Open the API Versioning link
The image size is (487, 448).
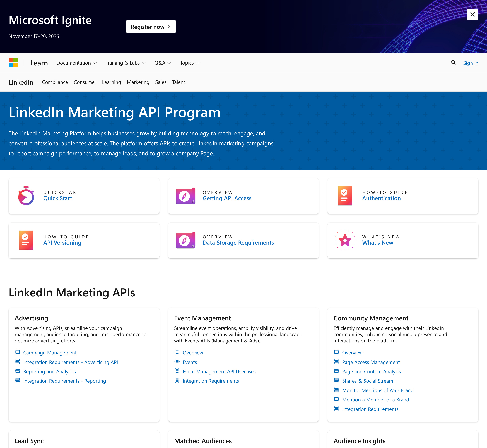point(62,243)
